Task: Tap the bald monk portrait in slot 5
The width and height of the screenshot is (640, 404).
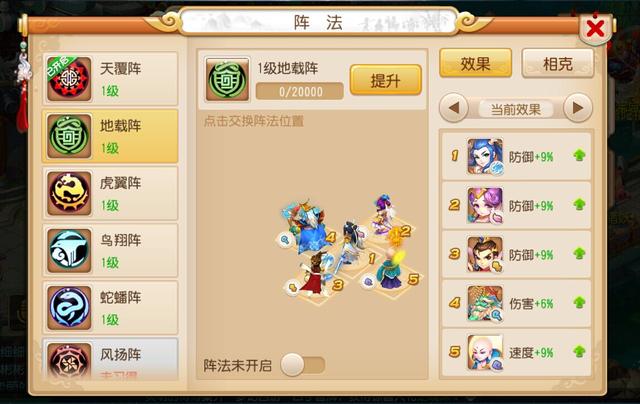Action: [x=485, y=352]
